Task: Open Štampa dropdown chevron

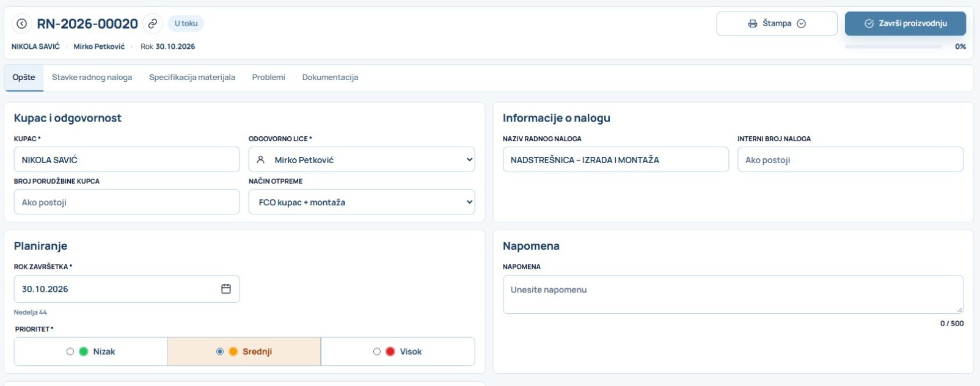Action: tap(802, 24)
